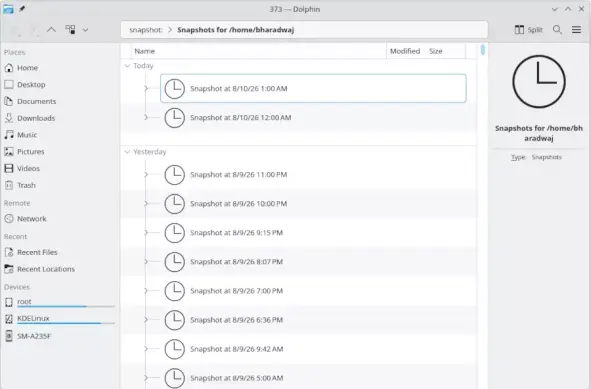Select Snapshot at 8/10/26 1:00 AM text
This screenshot has width=591, height=389.
(239, 89)
